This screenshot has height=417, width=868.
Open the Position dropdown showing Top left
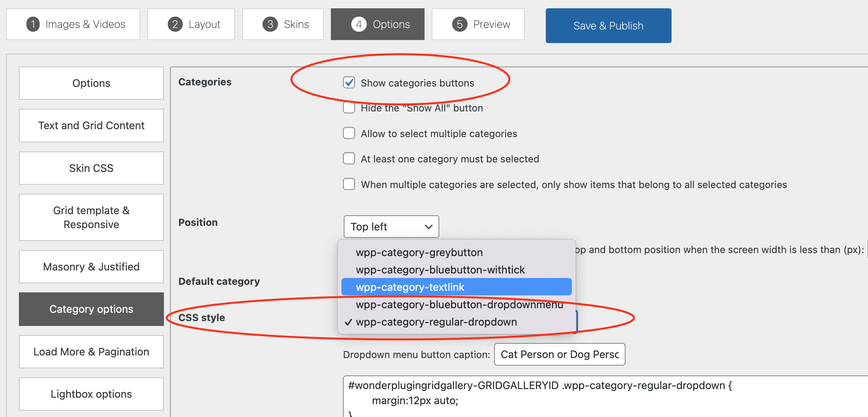click(391, 226)
